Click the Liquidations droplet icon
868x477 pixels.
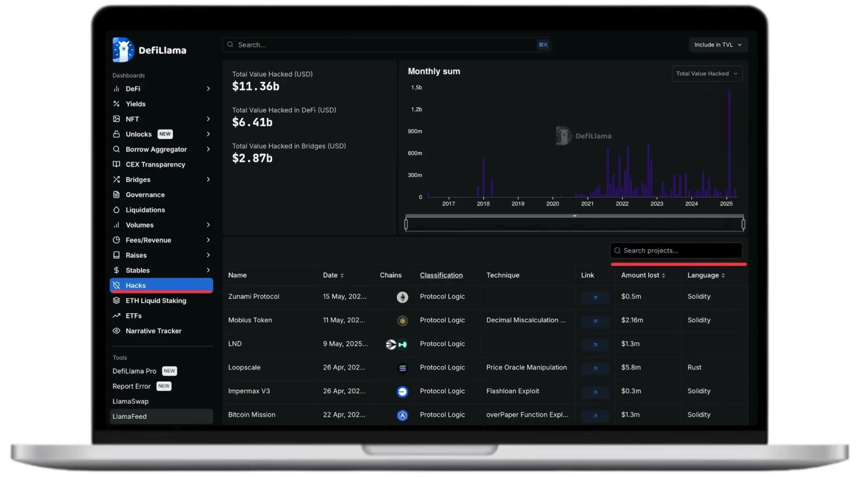(116, 210)
